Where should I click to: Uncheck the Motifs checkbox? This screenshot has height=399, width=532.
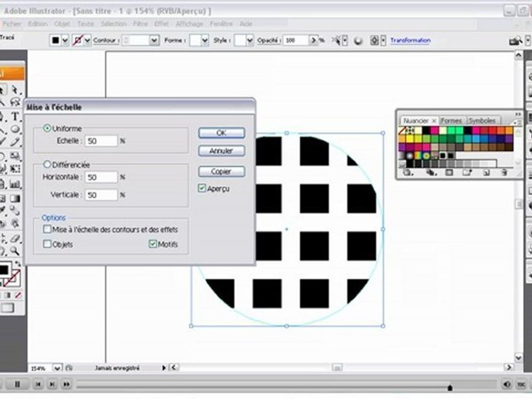tap(153, 244)
